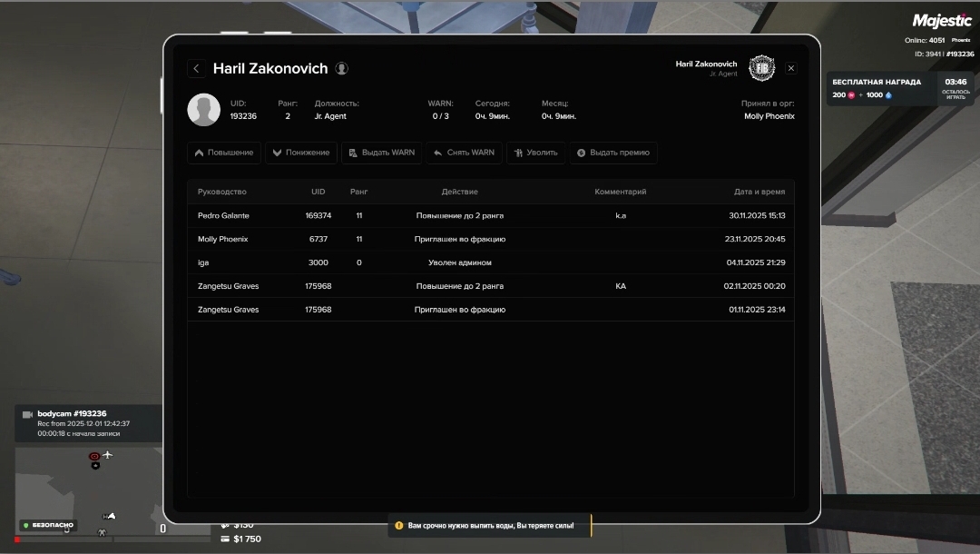Select the iga row name
980x554 pixels.
[203, 262]
